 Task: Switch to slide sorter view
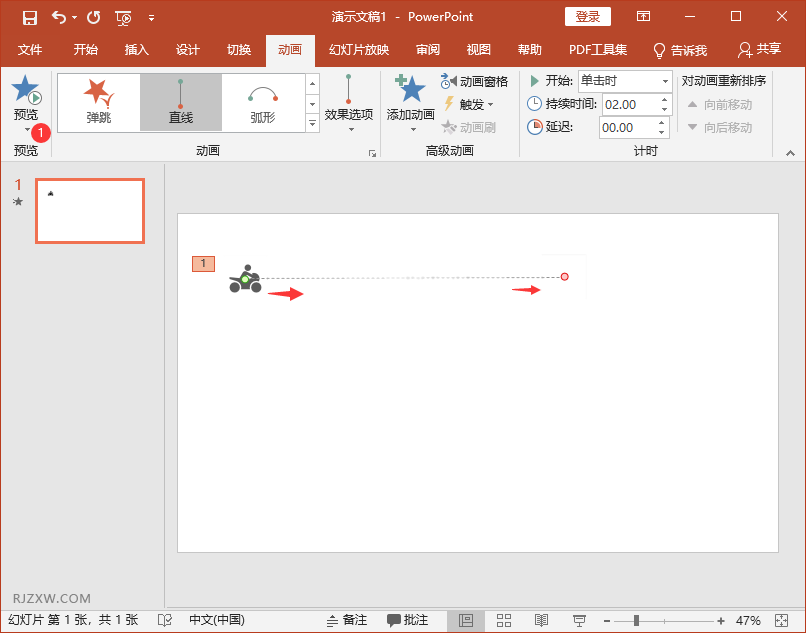click(504, 620)
